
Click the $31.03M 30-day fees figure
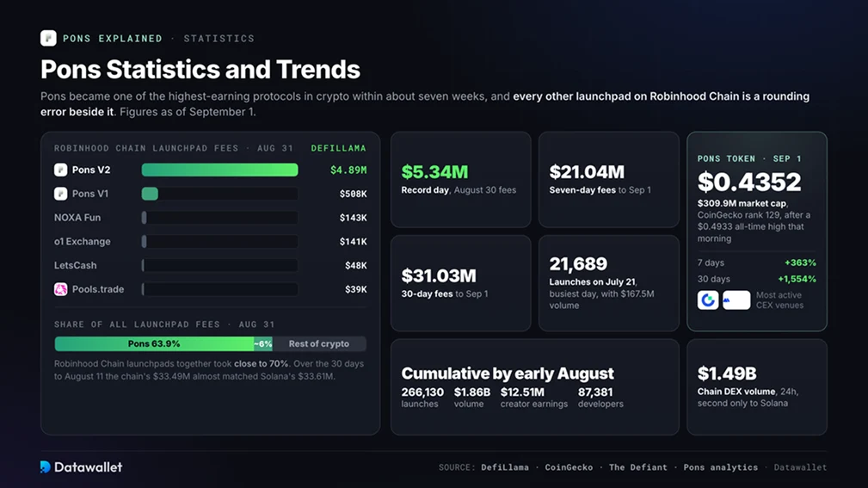point(439,275)
